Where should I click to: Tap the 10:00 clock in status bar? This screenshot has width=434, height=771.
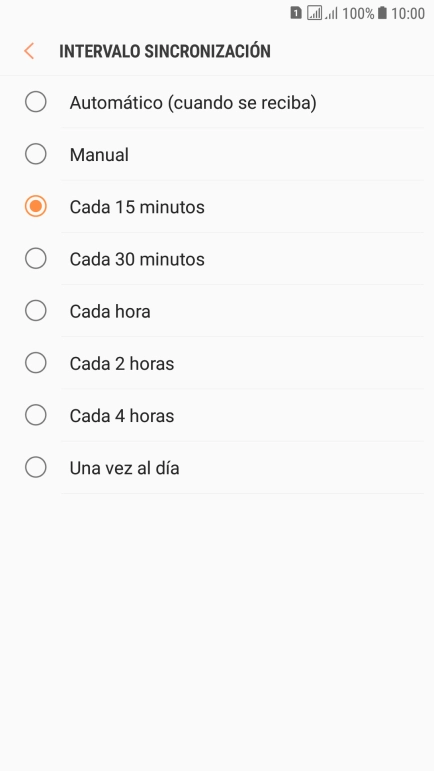coord(407,13)
